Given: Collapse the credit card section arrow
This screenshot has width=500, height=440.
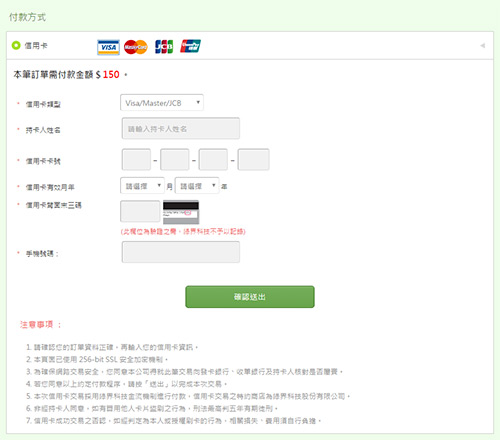Looking at the screenshot, I should coord(482,46).
